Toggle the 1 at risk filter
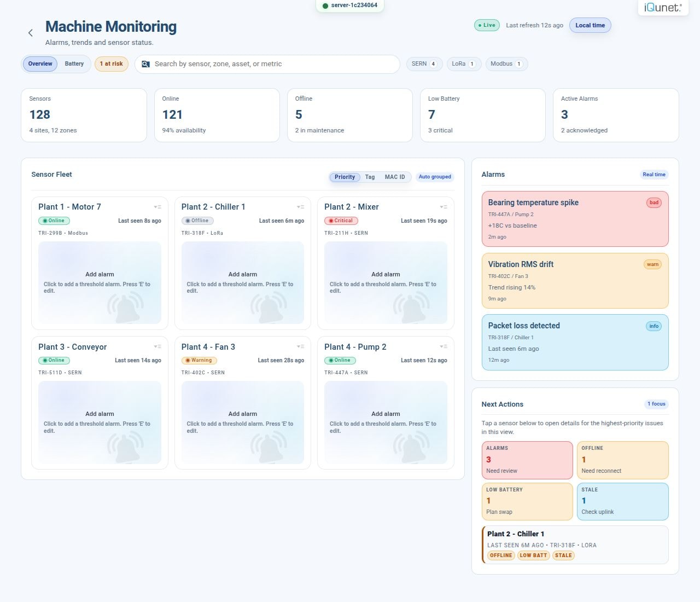 tap(112, 64)
